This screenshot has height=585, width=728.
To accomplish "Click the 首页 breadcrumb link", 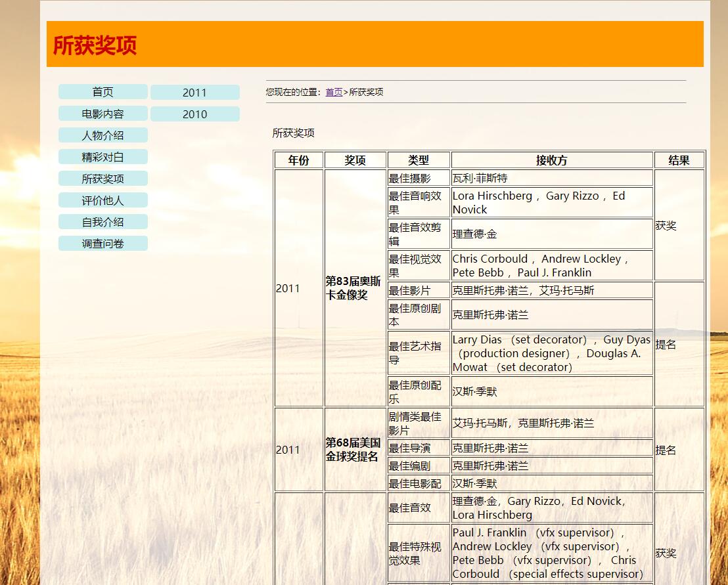I will [334, 92].
